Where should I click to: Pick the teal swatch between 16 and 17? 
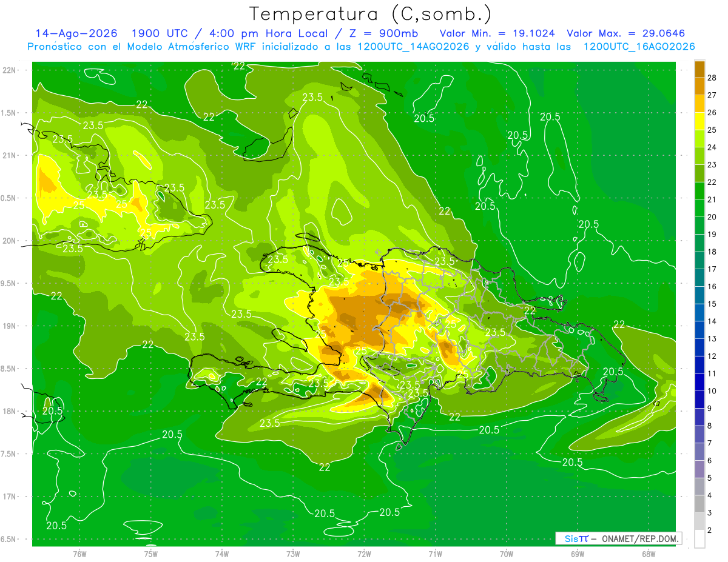coord(699,278)
